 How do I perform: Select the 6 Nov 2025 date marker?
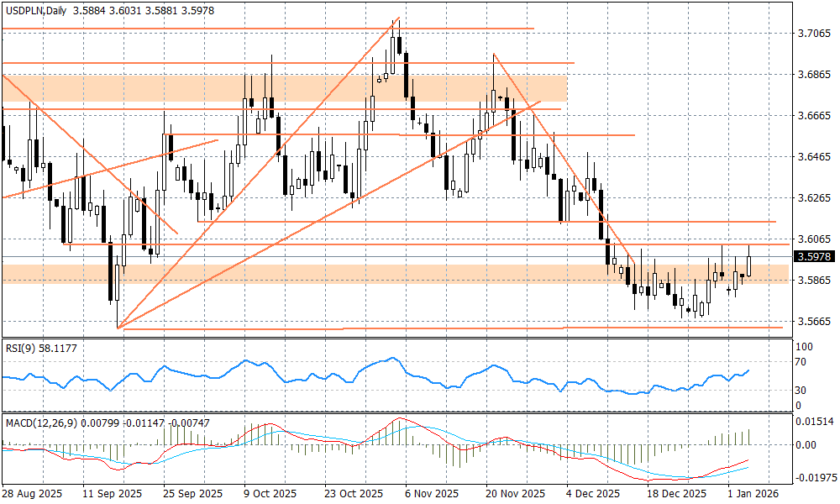431,494
